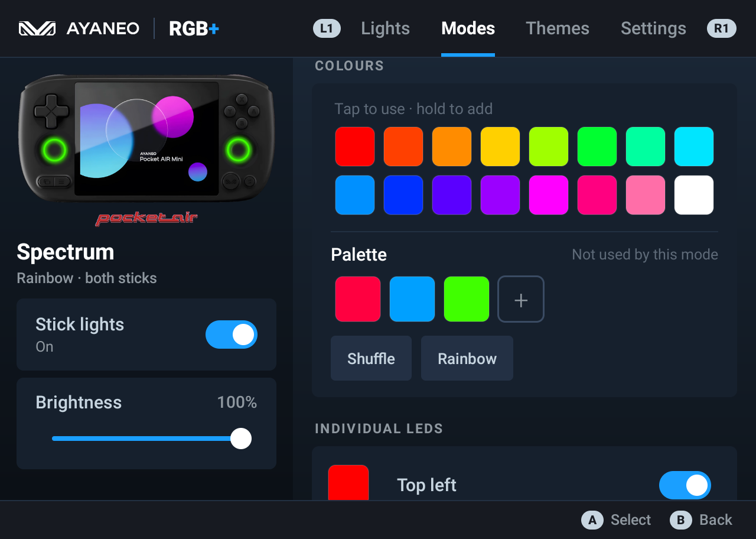
Task: Go to the Settings tab
Action: (x=653, y=28)
